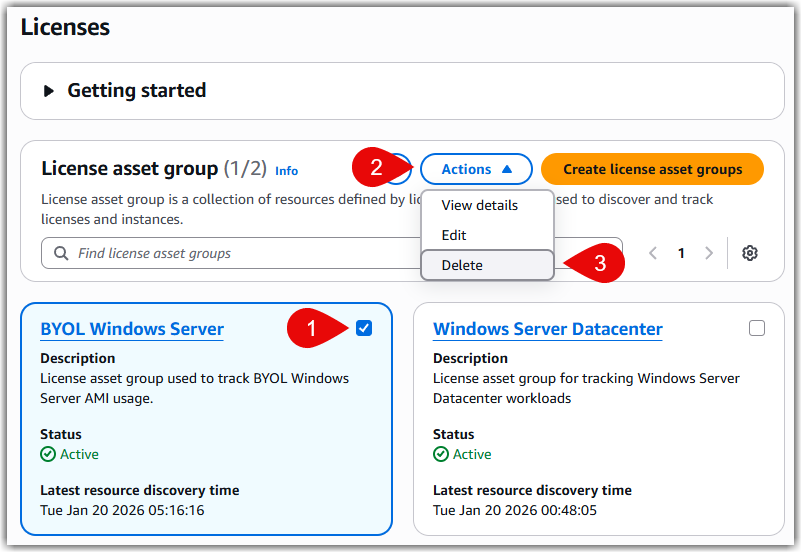Open the Info link next to License asset group
The height and width of the screenshot is (553, 802).
pos(286,171)
